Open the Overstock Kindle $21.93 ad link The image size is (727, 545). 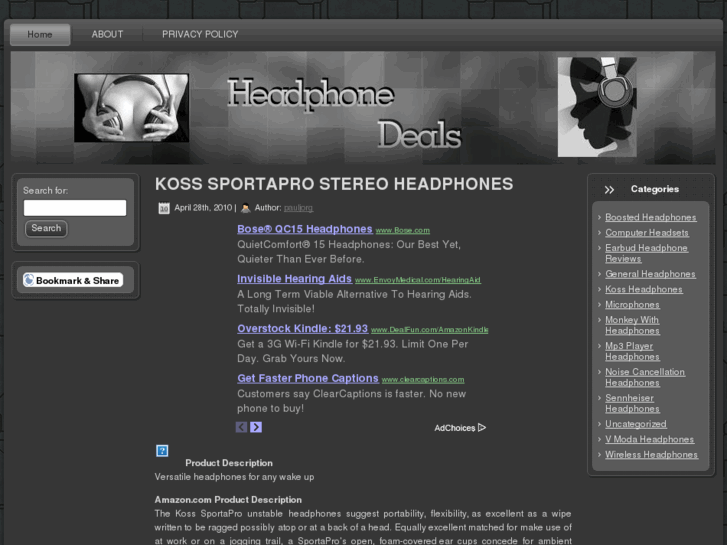pyautogui.click(x=302, y=328)
